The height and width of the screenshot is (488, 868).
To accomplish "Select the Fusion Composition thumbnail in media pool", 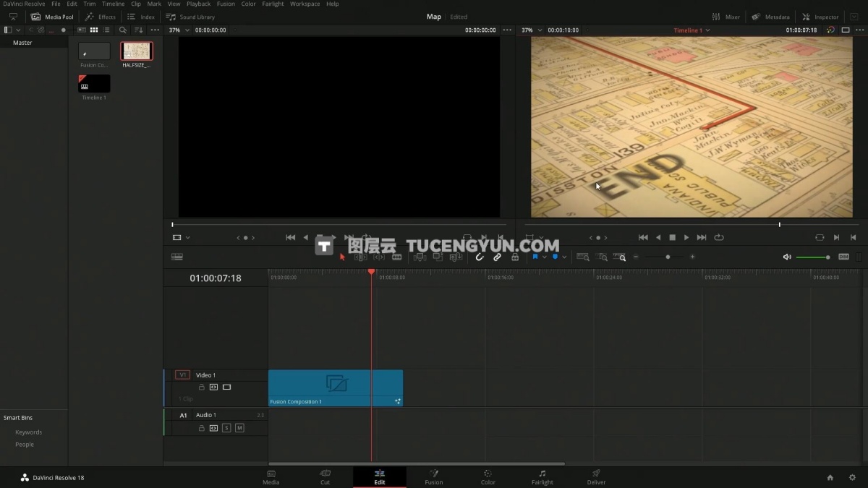I will tap(94, 51).
